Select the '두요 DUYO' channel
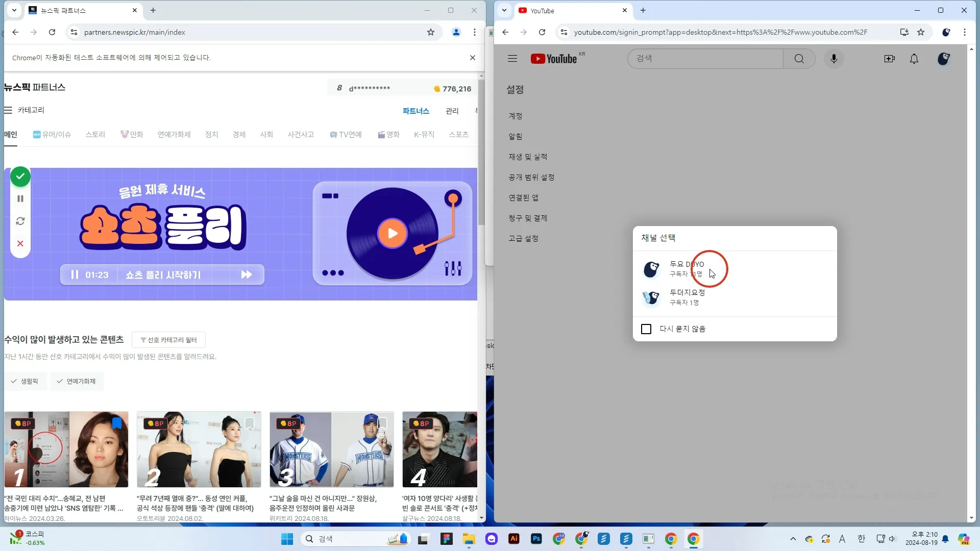Image resolution: width=980 pixels, height=551 pixels. point(734,269)
